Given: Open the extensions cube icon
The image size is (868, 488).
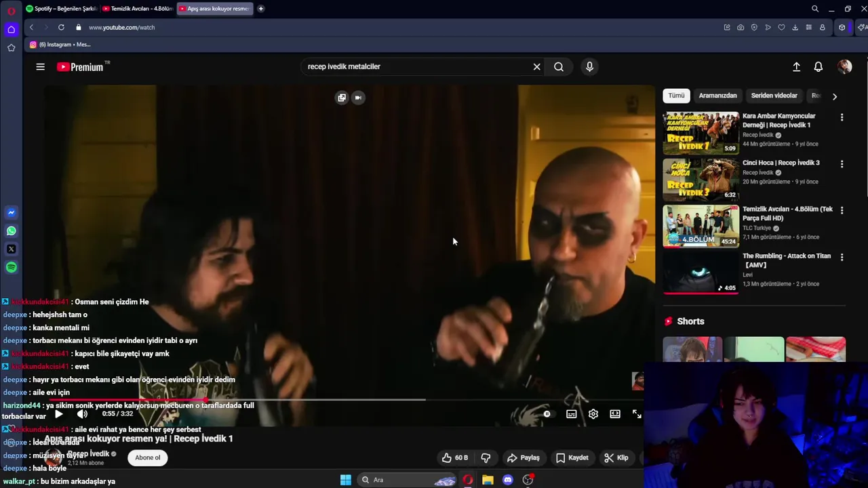Looking at the screenshot, I should [842, 27].
